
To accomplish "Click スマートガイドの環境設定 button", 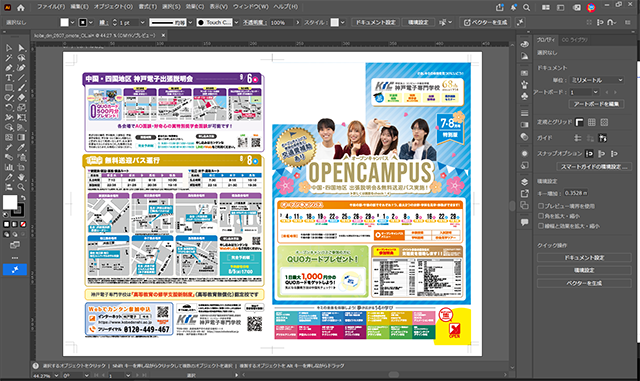I will 594,167.
